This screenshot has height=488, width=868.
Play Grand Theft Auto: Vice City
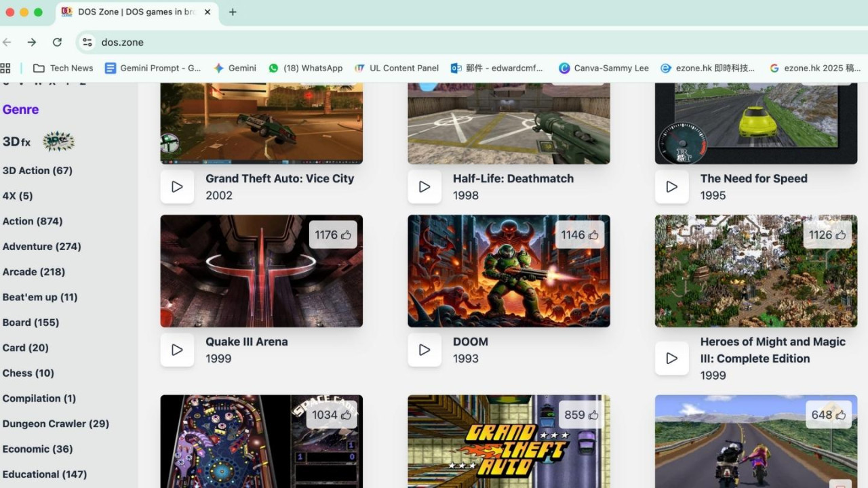[x=177, y=187]
